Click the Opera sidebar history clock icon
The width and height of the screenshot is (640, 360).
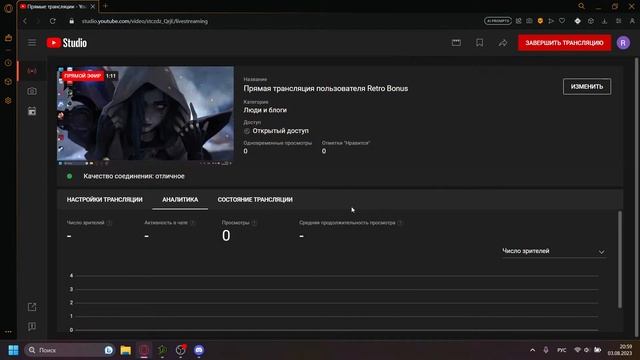8,63
